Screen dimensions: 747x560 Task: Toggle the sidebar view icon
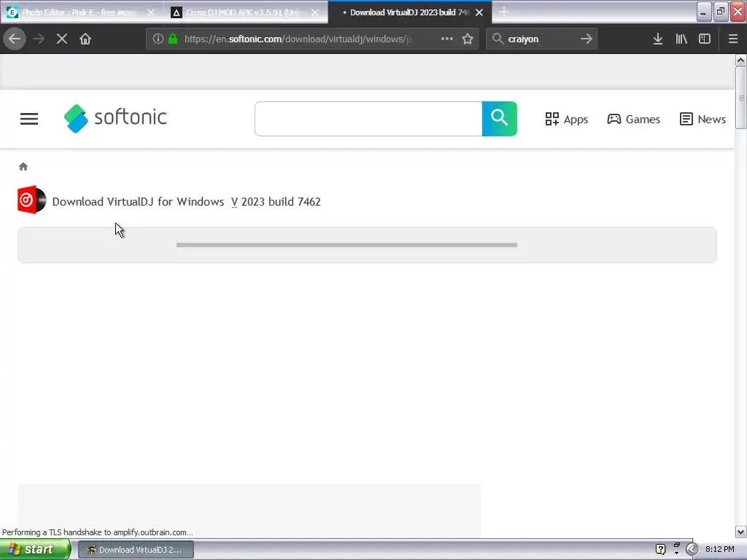pos(705,39)
